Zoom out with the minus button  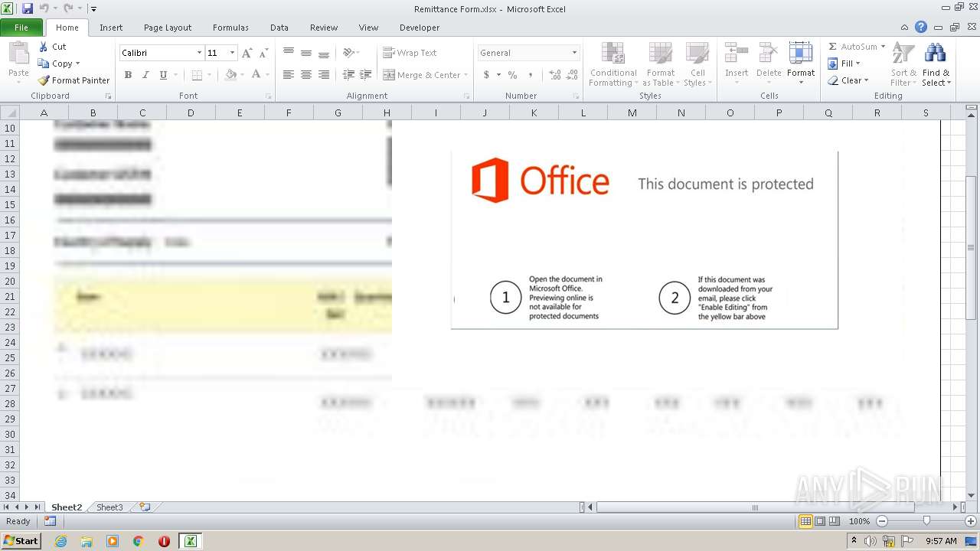882,521
